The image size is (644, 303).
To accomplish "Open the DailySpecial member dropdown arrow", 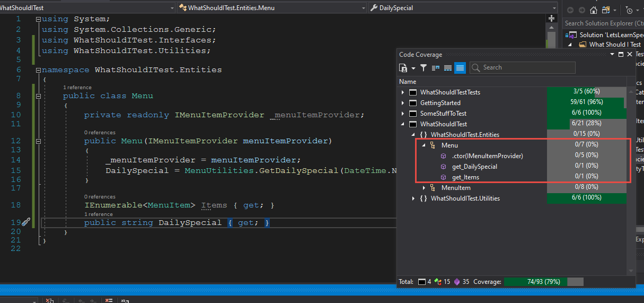I will (553, 8).
